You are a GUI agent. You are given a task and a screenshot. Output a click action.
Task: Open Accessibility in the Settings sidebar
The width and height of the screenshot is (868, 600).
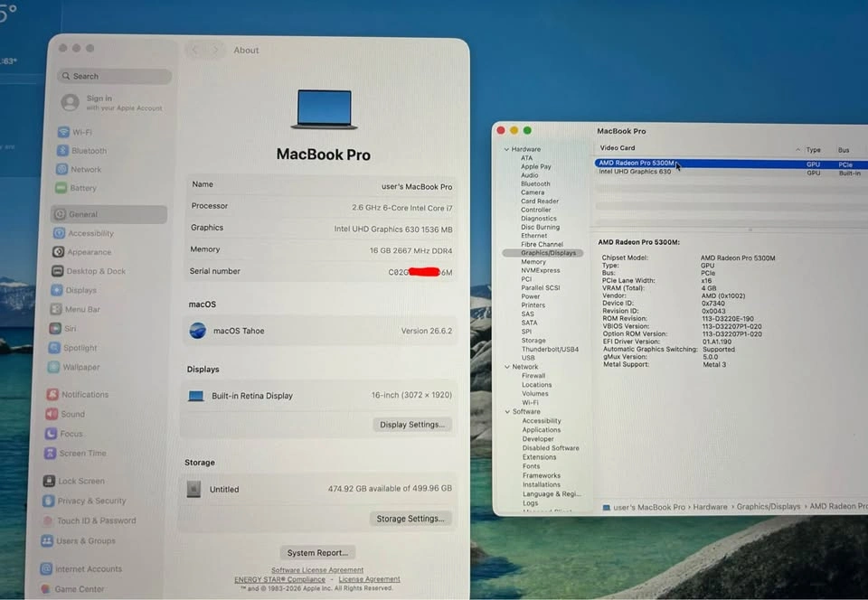(x=83, y=233)
